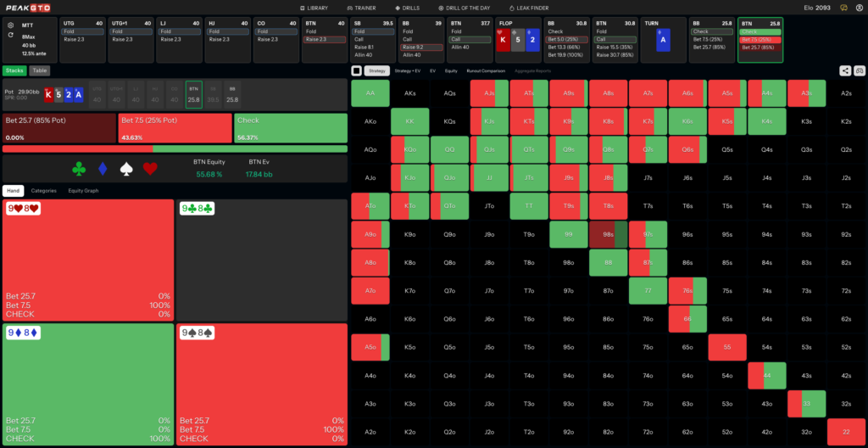Open the gamepad practice icon
The image size is (868, 448).
[860, 70]
